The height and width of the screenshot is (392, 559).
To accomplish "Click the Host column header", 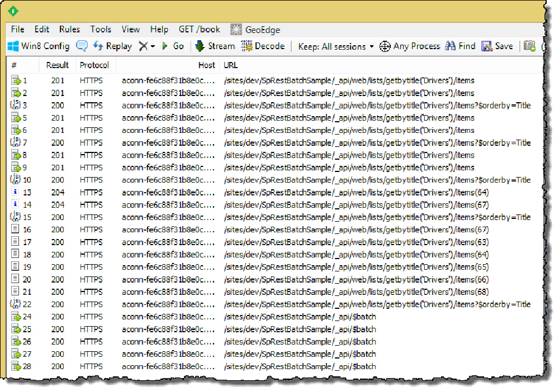I will pyautogui.click(x=207, y=65).
